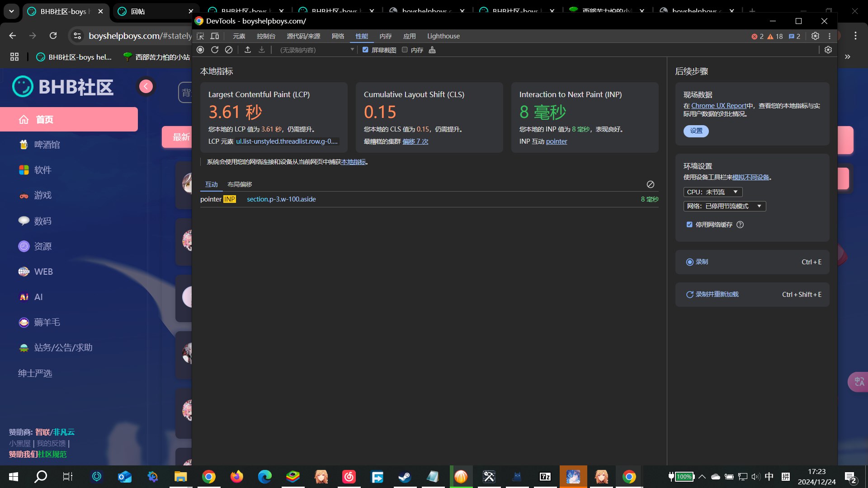
Task: Uncheck the 屏幕截图 checkbox
Action: 365,50
